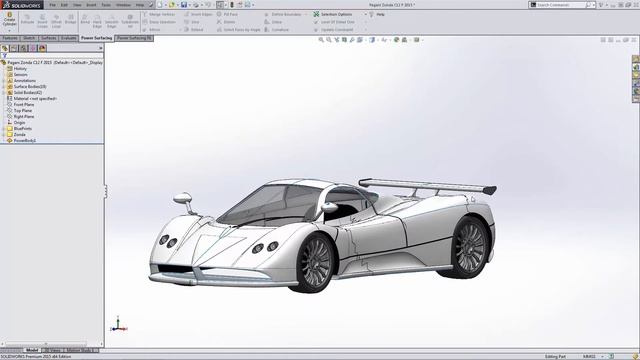Switch to the Evaluate tab
The height and width of the screenshot is (360, 640).
(69, 38)
